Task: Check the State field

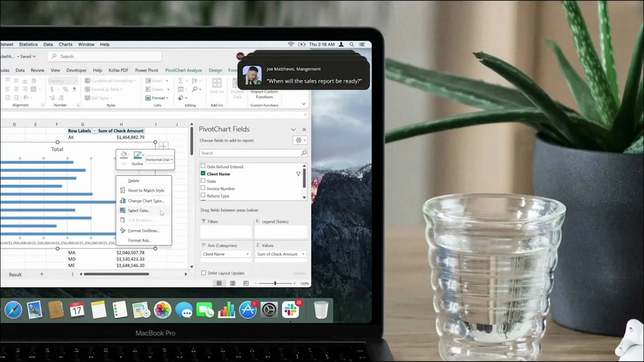Action: point(203,181)
